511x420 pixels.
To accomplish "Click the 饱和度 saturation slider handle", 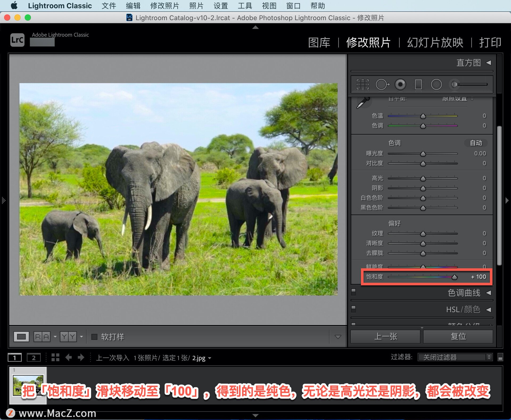I will 455,277.
